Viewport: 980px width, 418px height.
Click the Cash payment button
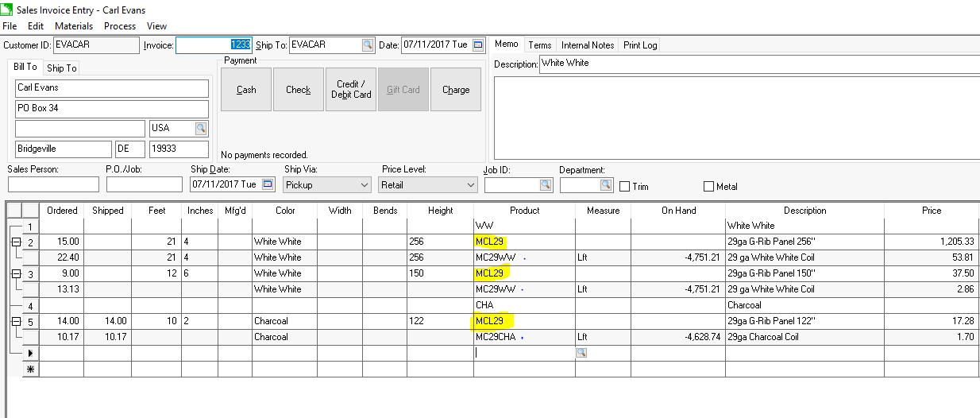[246, 90]
